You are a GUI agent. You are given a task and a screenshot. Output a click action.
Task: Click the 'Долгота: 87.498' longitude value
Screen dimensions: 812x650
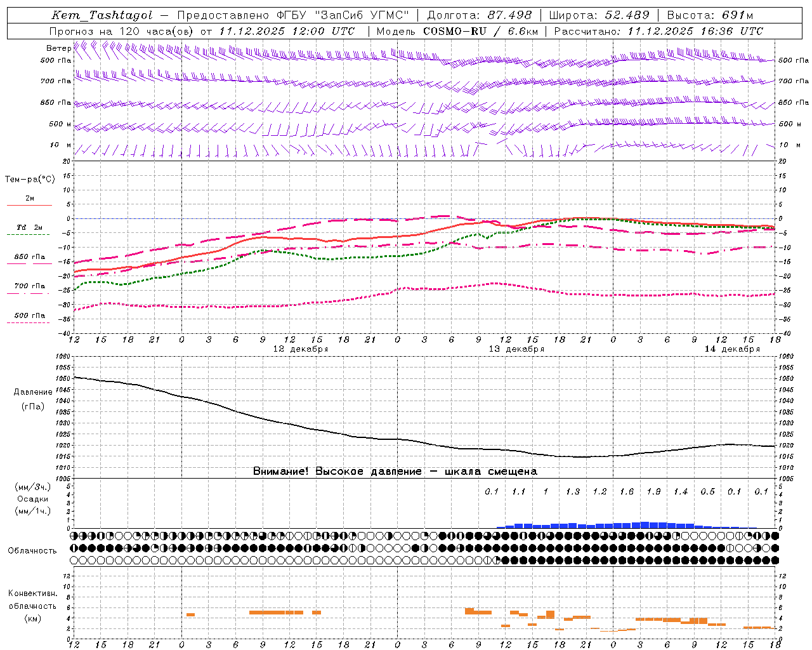tap(480, 15)
